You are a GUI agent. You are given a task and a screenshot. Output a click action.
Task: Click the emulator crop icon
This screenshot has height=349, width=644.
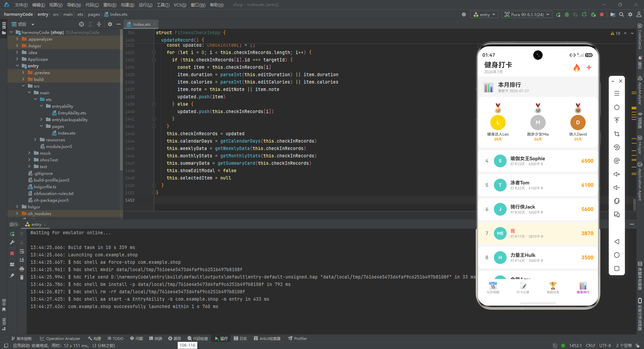(x=617, y=134)
